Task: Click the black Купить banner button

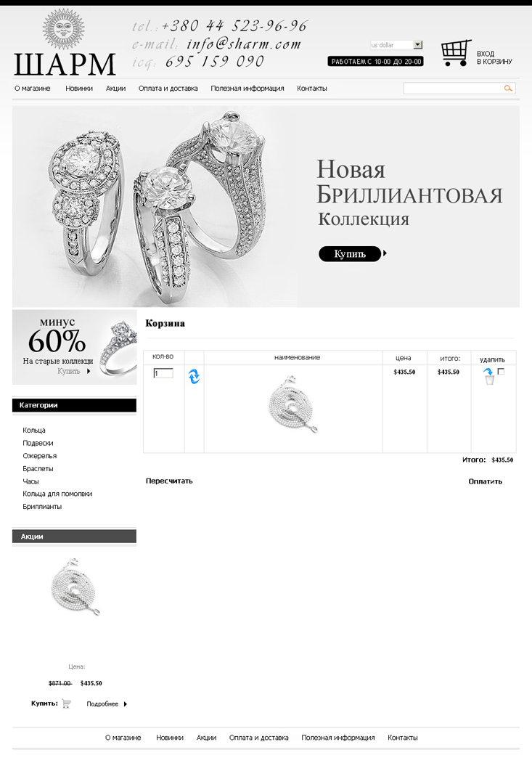Action: point(350,254)
